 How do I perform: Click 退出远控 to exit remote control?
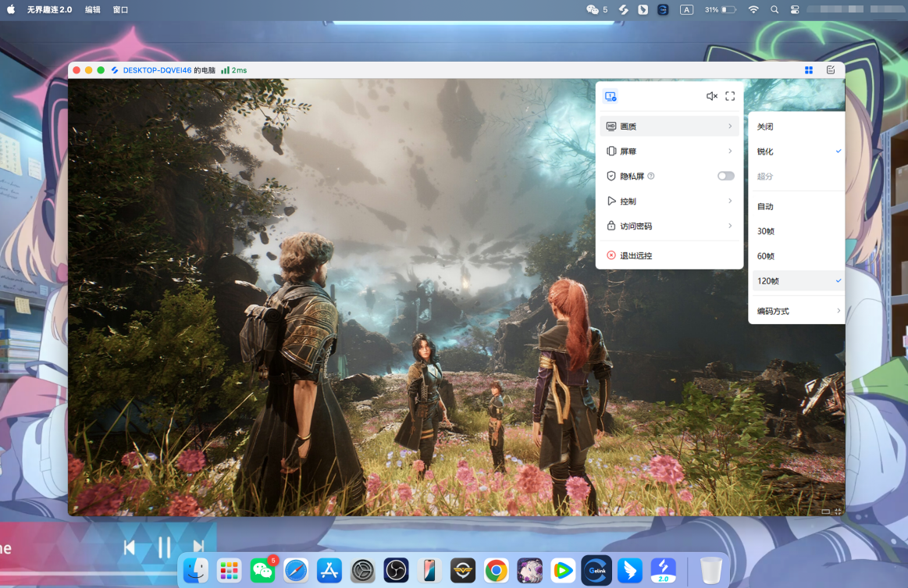[636, 255]
